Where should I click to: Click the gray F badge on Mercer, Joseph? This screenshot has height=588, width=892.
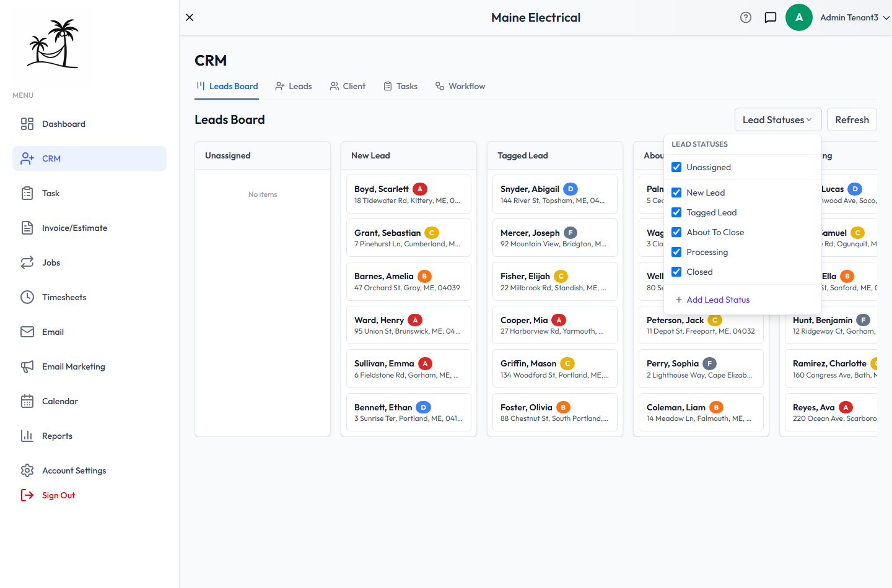click(571, 233)
